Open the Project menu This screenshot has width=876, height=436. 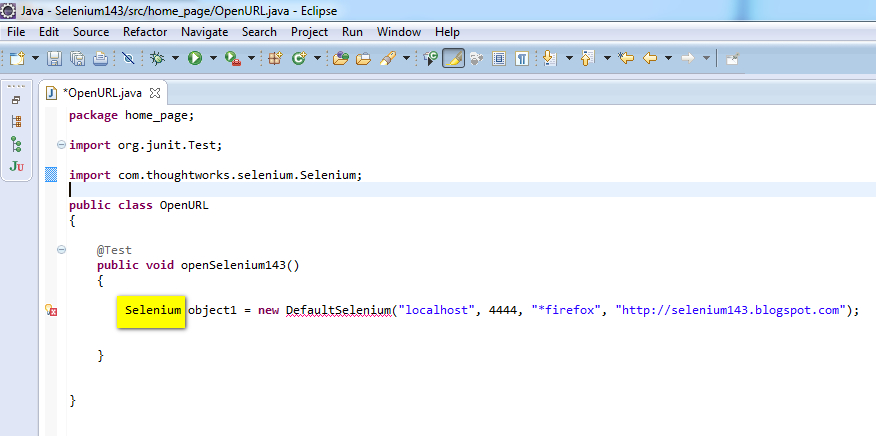pos(310,32)
